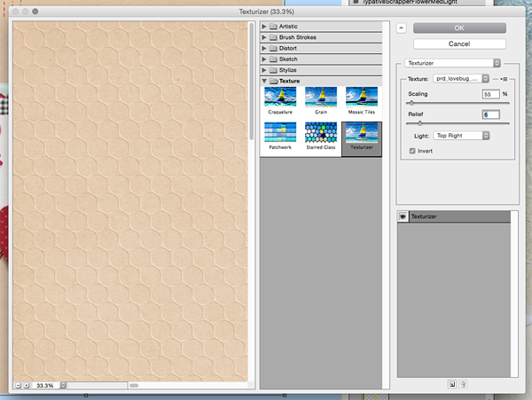Viewport: 532px width, 400px height.
Task: Select the Mosaic Tiles filter thumbnail
Action: 362,97
